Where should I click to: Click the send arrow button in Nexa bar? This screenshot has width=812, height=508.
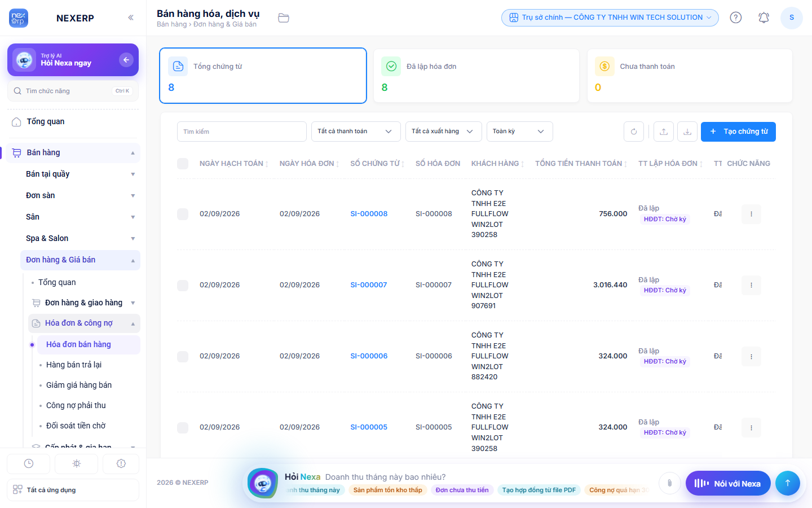coord(788,483)
